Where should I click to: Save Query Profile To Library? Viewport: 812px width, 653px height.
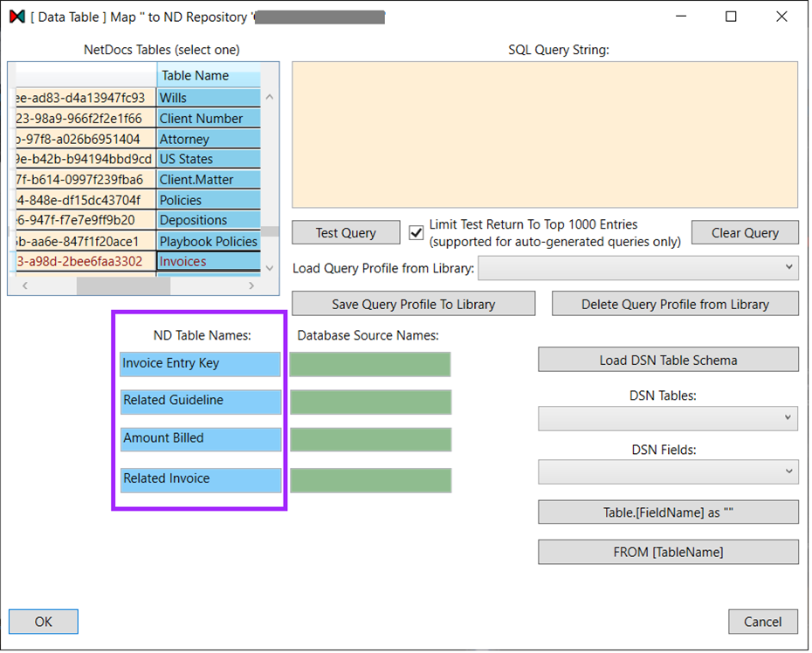click(413, 304)
